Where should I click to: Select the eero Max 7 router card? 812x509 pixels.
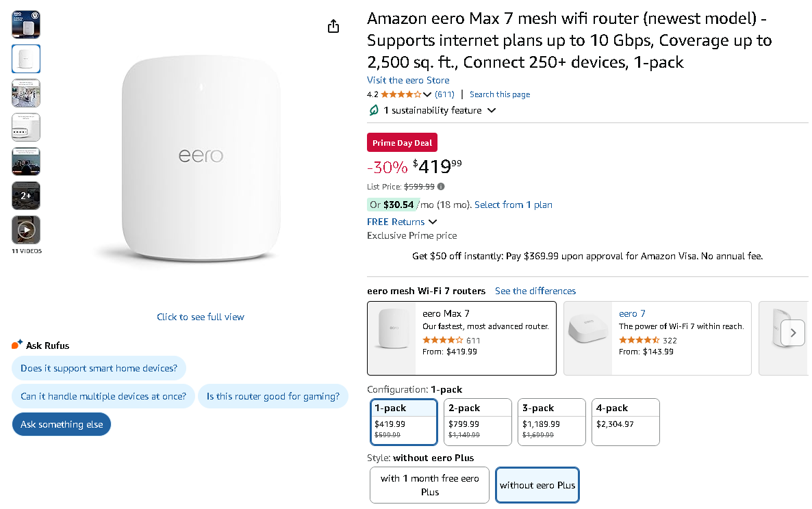[461, 338]
